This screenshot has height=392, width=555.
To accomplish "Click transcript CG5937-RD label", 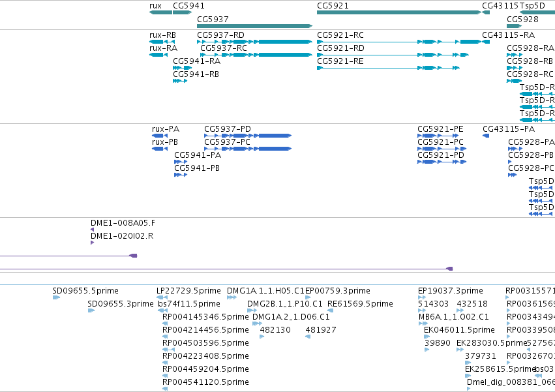I will (221, 35).
